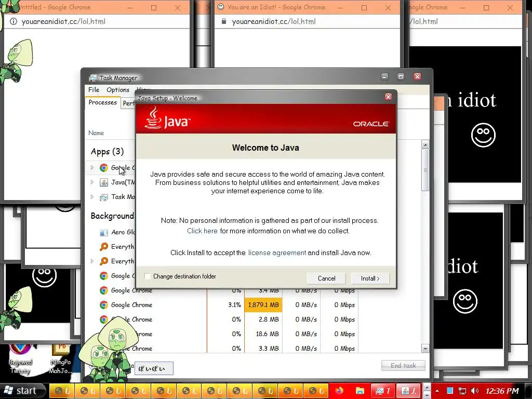The height and width of the screenshot is (399, 532).
Task: Click the URL in 'You are an Idiot!' window
Action: (x=274, y=21)
